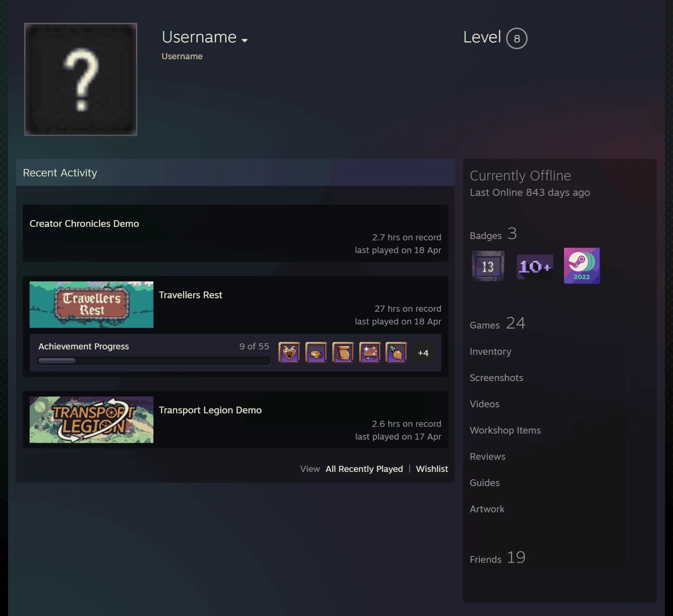
Task: Go to Inventory
Action: coord(490,351)
